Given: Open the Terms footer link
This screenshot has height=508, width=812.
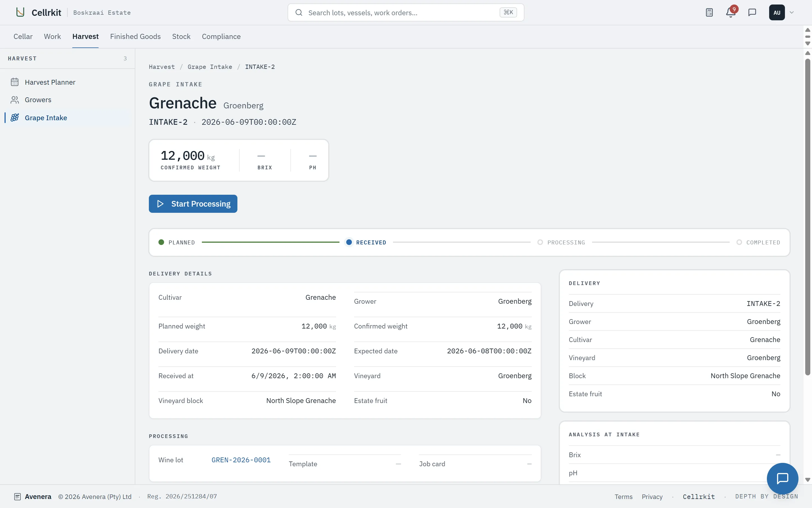Looking at the screenshot, I should [623, 497].
